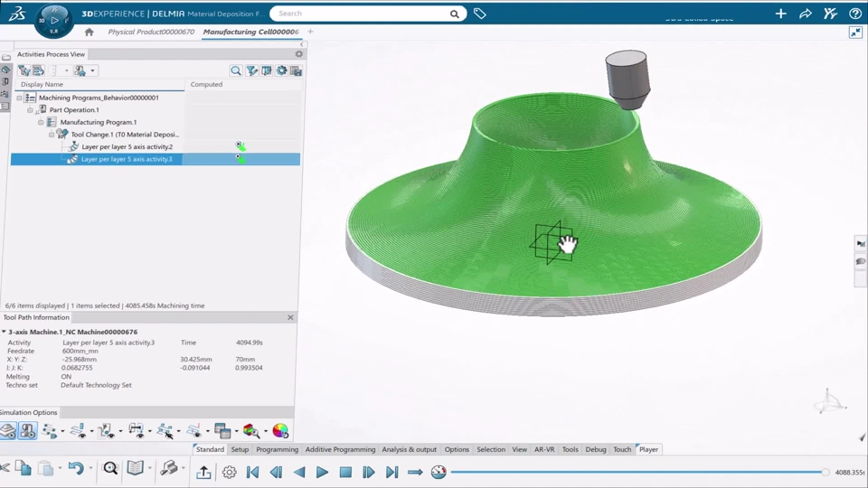The image size is (868, 488).
Task: Click the blue gear icon in Activities toolbar
Action: [x=282, y=70]
